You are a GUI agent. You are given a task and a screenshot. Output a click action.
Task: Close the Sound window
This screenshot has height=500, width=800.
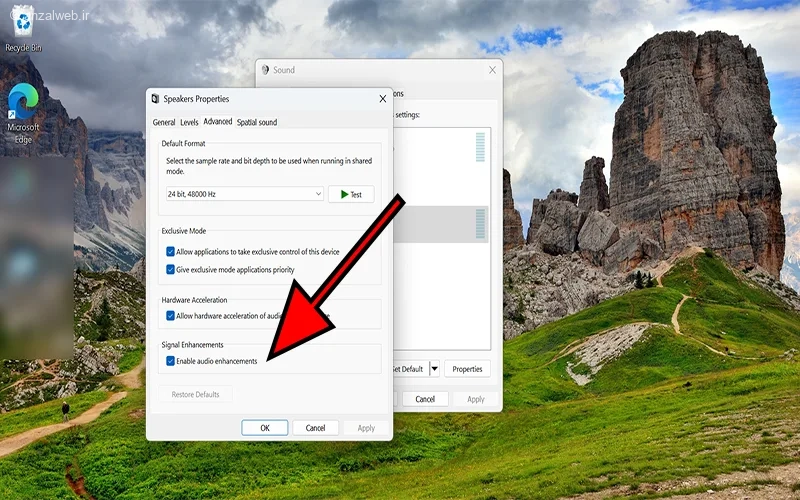point(492,70)
